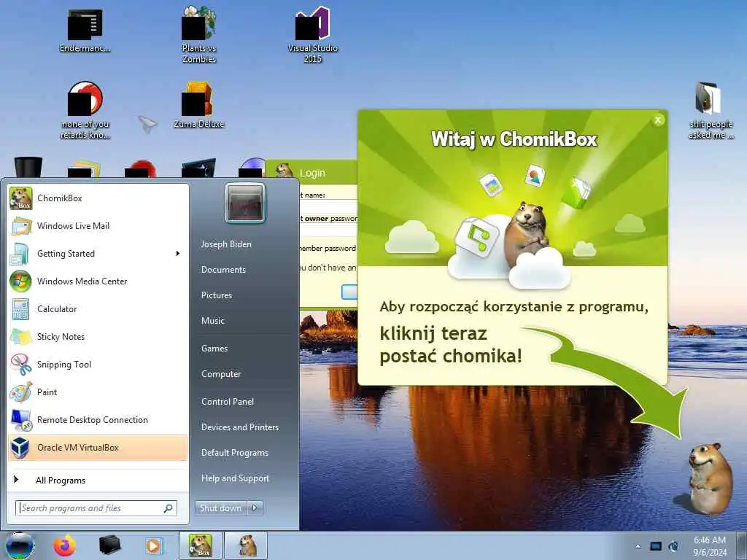Select the red desktop icon labeled 'none of you'
The height and width of the screenshot is (560, 747).
85,111
